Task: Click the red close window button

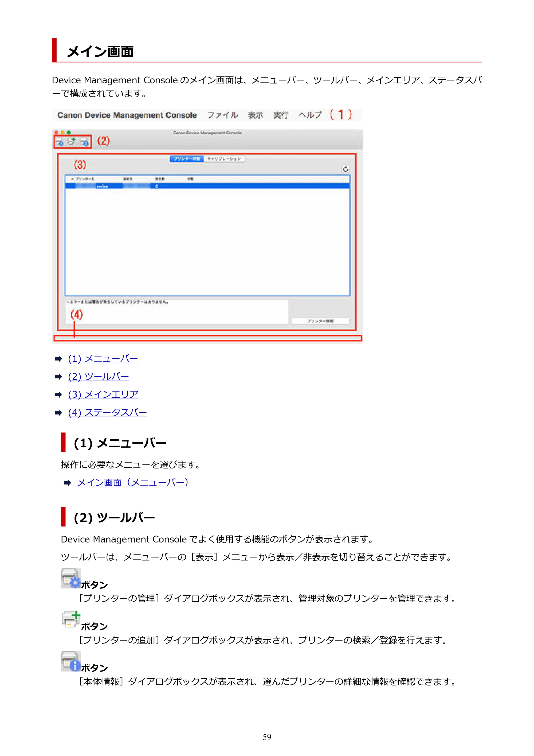Action: tap(56, 132)
